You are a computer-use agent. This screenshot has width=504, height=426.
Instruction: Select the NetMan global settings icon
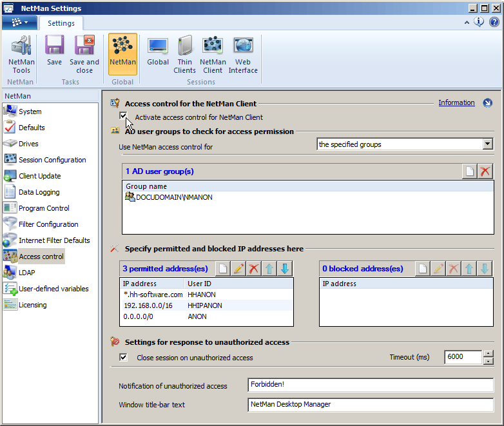tap(122, 54)
